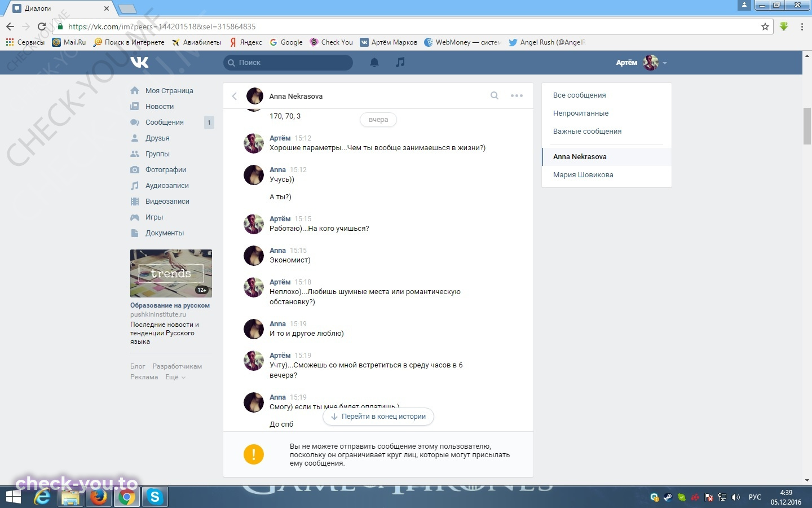Open the Разработчикам footer link
The image size is (812, 508).
click(x=177, y=366)
